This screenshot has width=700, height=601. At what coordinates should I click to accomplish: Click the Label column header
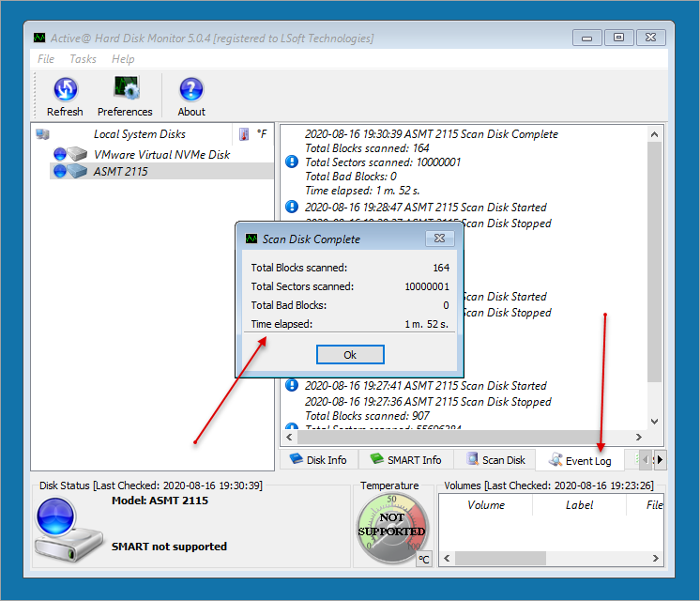(x=580, y=505)
